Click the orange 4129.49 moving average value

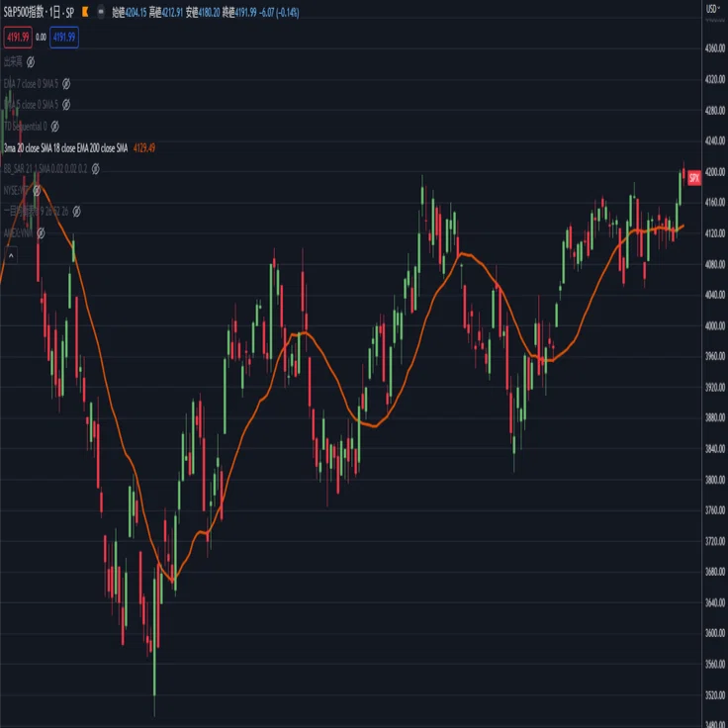click(144, 148)
